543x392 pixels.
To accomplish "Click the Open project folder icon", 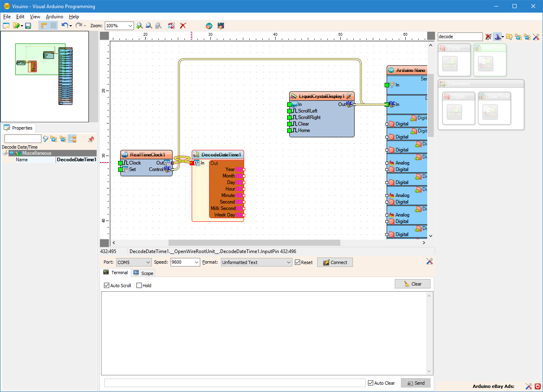I will tap(16, 26).
